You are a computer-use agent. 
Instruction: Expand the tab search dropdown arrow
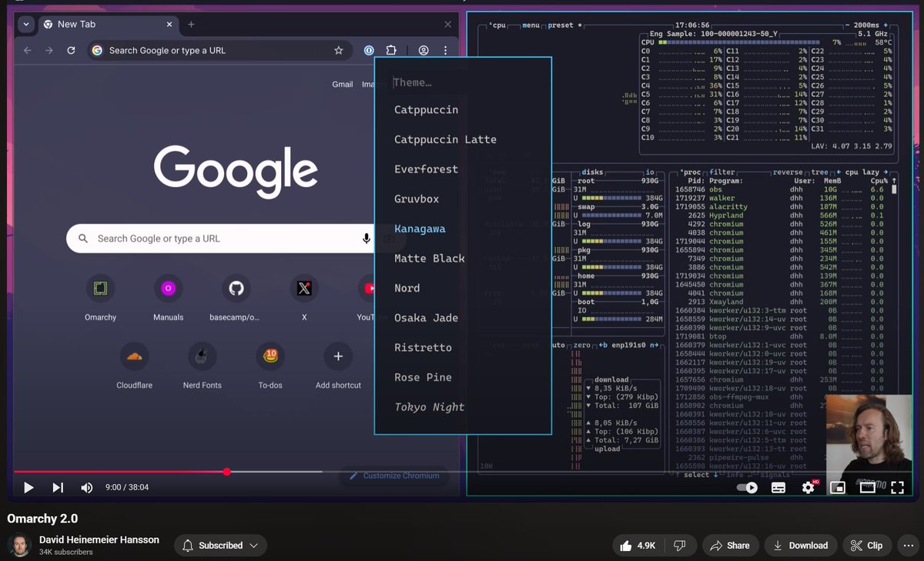[26, 25]
